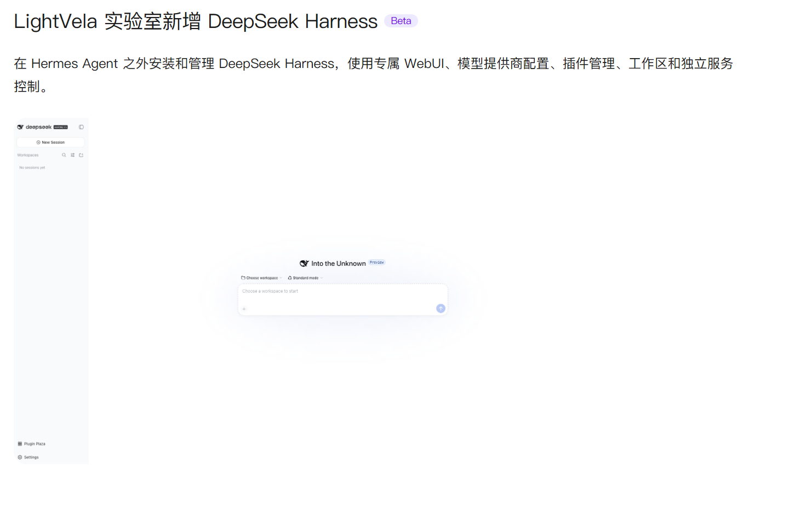Click the HARNESS badge beside deepseek logo
The width and height of the screenshot is (812, 507).
click(61, 127)
